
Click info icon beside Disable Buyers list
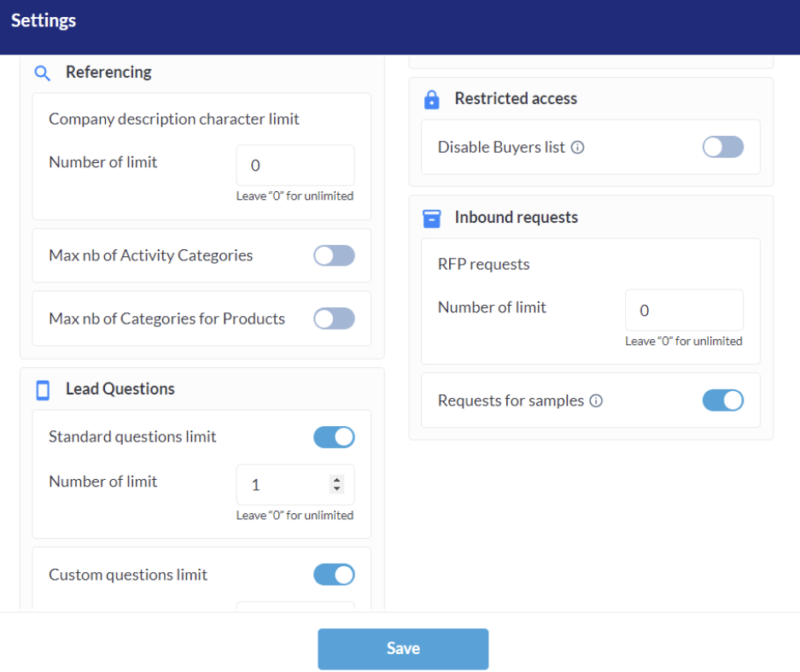click(577, 148)
